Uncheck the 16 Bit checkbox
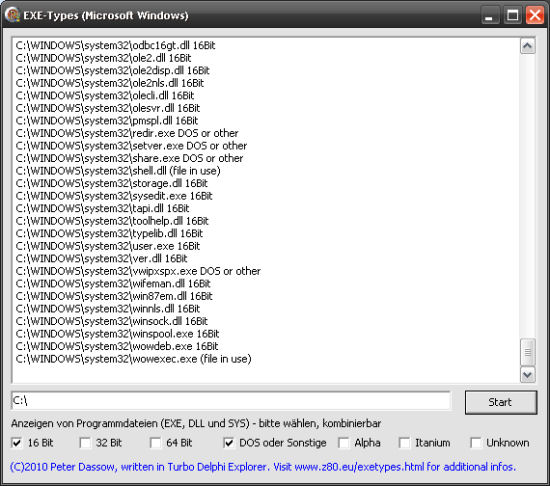The width and height of the screenshot is (550, 486). [16, 443]
